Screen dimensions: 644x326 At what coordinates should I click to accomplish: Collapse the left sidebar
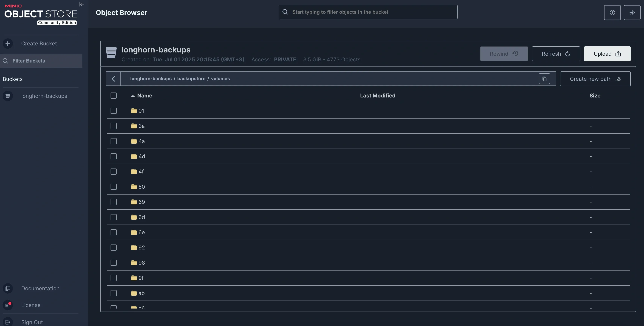click(81, 4)
